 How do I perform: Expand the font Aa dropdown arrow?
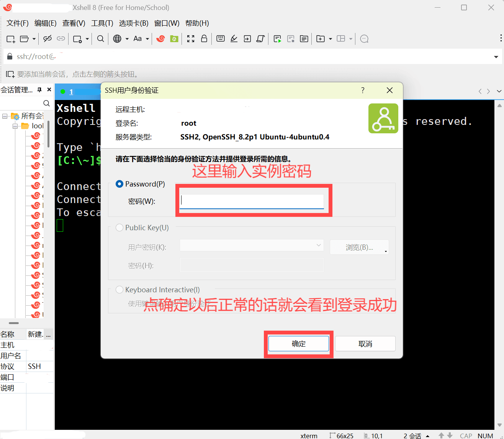tap(147, 39)
